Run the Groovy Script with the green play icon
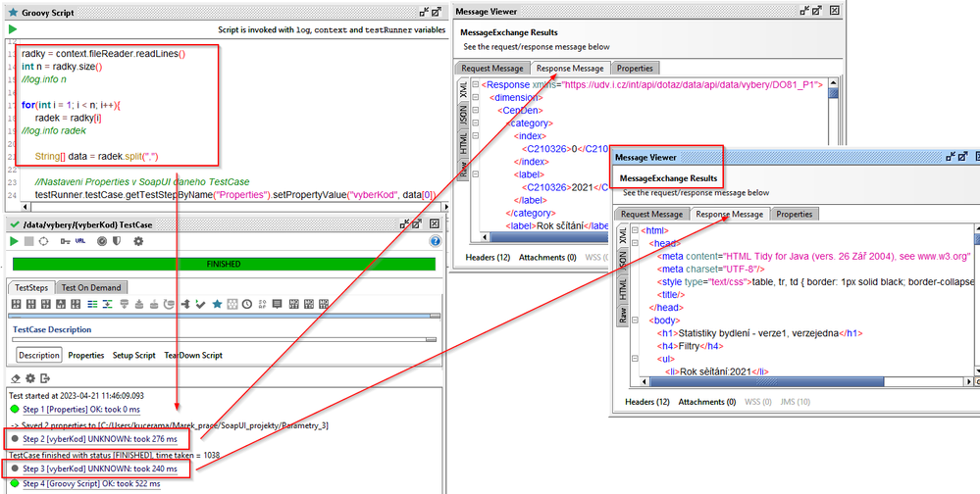Viewport: 980px width, 494px height. point(13,30)
